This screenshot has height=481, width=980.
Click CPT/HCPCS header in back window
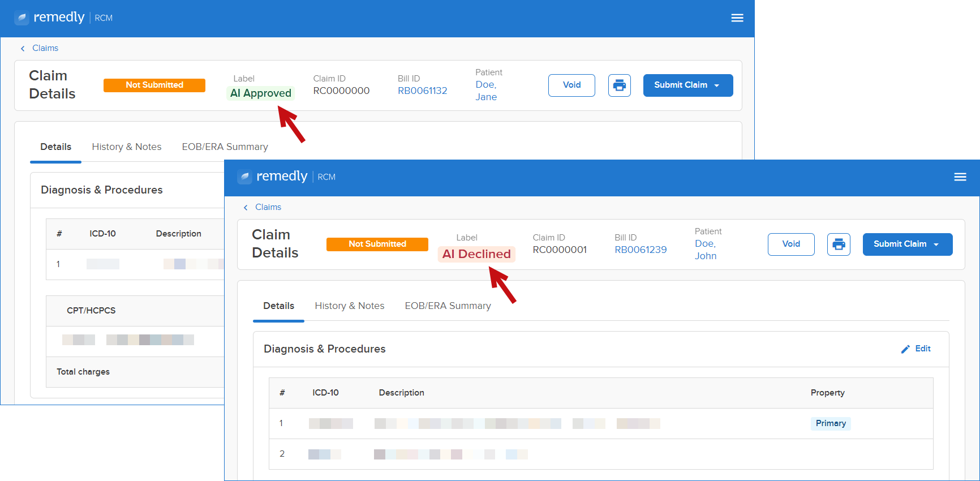coord(91,311)
